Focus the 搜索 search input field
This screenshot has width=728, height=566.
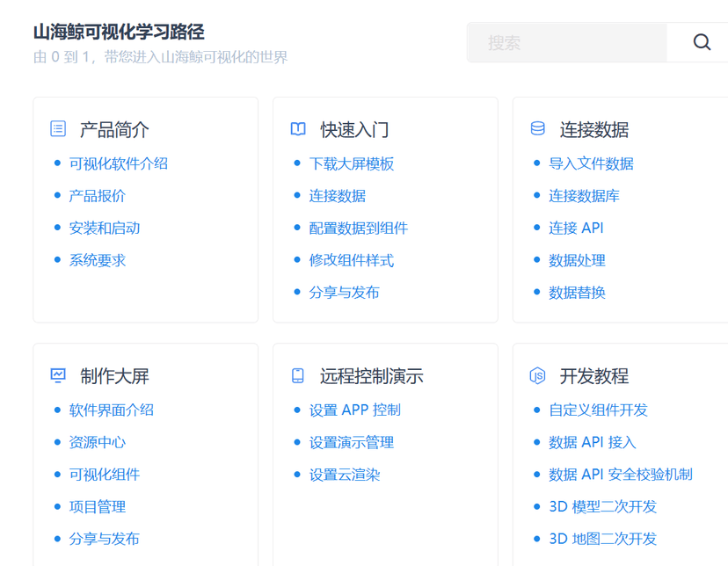pos(567,42)
